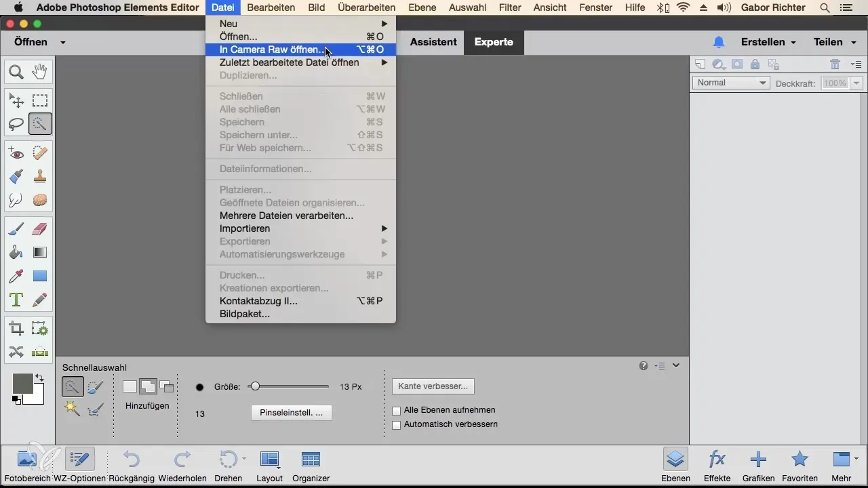Click the Pinseleinstell. ... button
868x488 pixels.
[292, 413]
